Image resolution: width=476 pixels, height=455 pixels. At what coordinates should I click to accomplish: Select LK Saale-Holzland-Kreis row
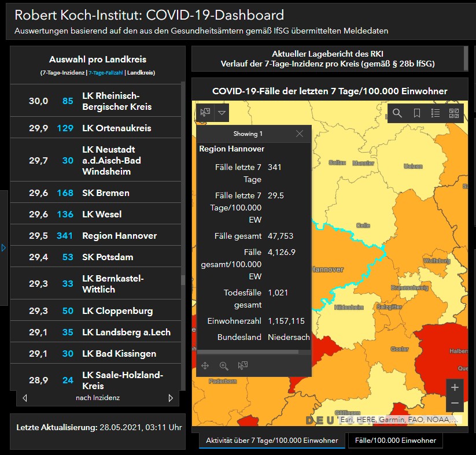95,378
